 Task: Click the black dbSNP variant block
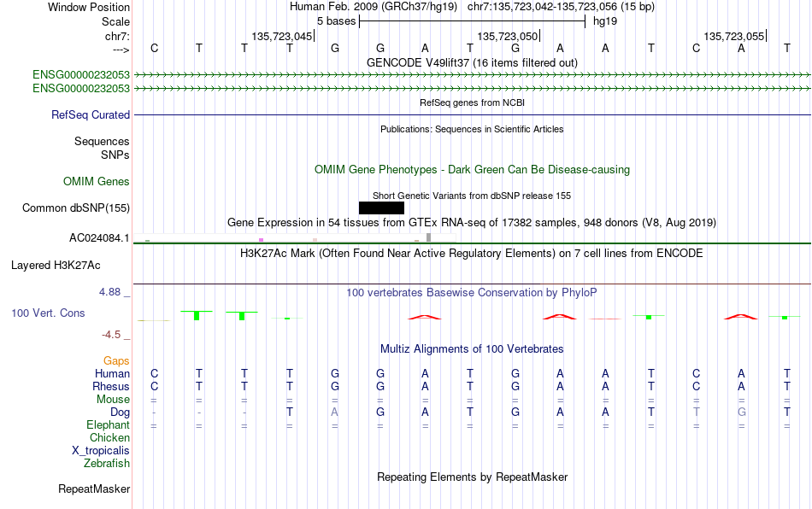click(381, 208)
